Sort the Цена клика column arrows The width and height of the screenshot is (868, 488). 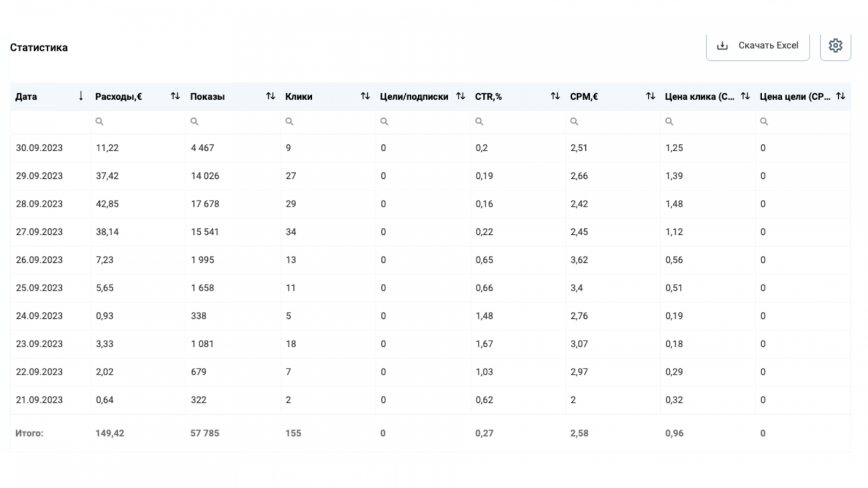(745, 96)
